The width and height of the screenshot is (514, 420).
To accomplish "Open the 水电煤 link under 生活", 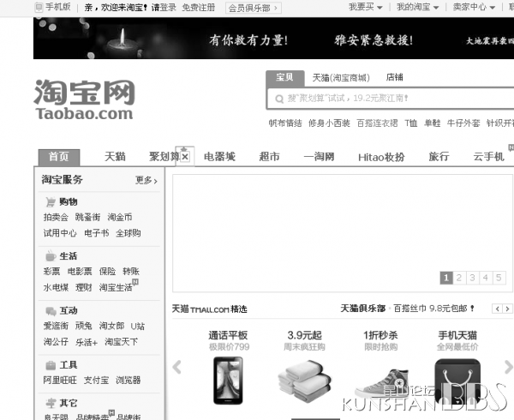I will (x=56, y=287).
